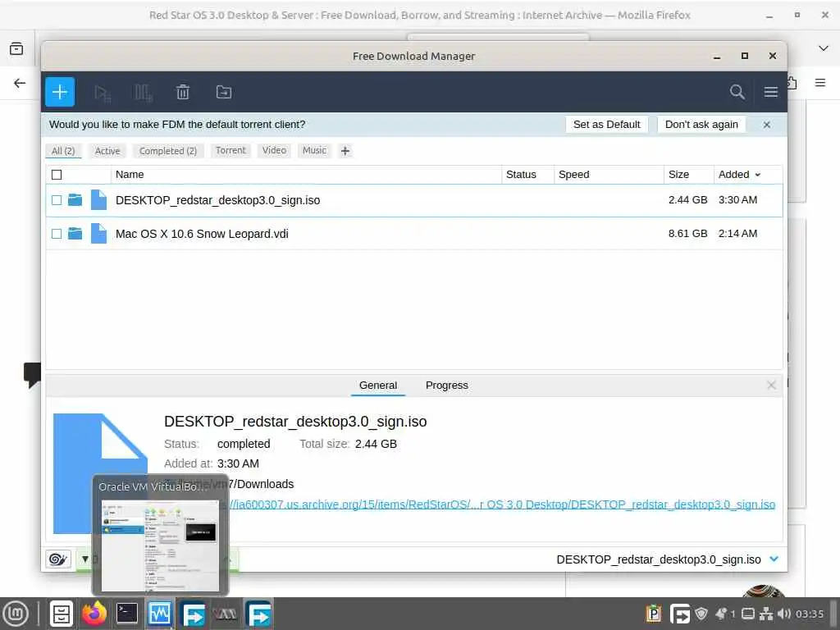Click the last Free Download Manager taskbar icon
840x630 pixels.
click(x=258, y=614)
